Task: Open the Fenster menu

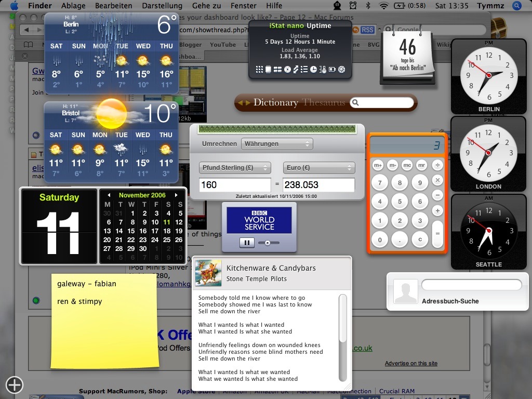Action: [243, 6]
